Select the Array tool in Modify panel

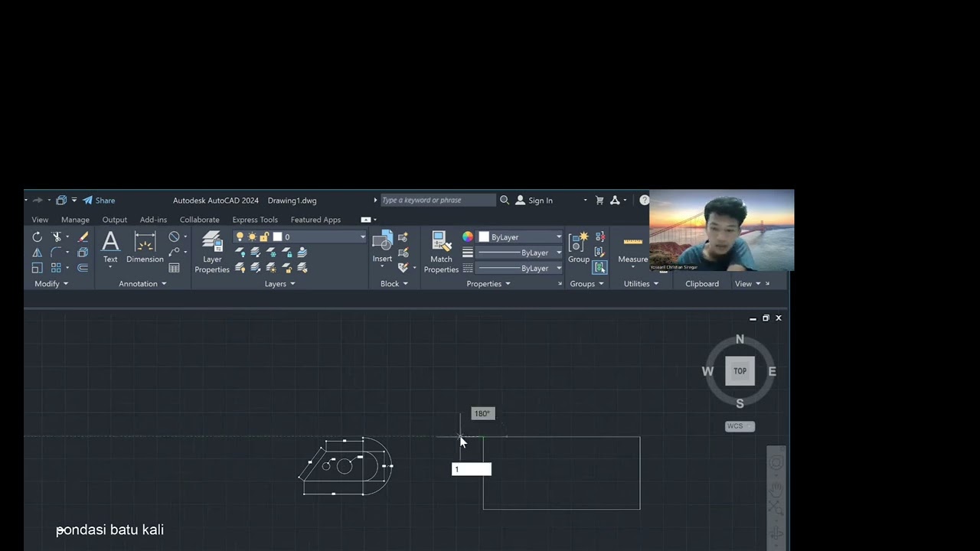pos(56,268)
